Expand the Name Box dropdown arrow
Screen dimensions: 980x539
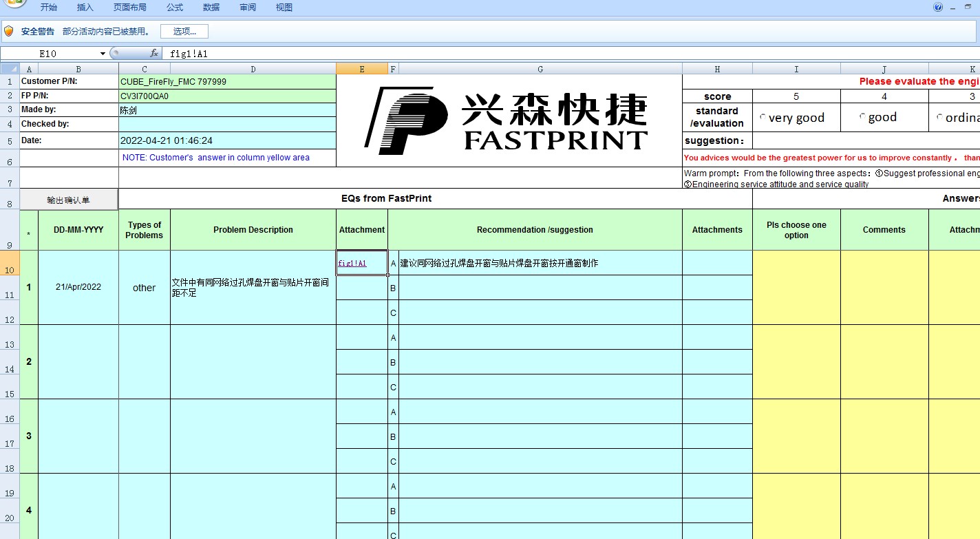[x=103, y=54]
